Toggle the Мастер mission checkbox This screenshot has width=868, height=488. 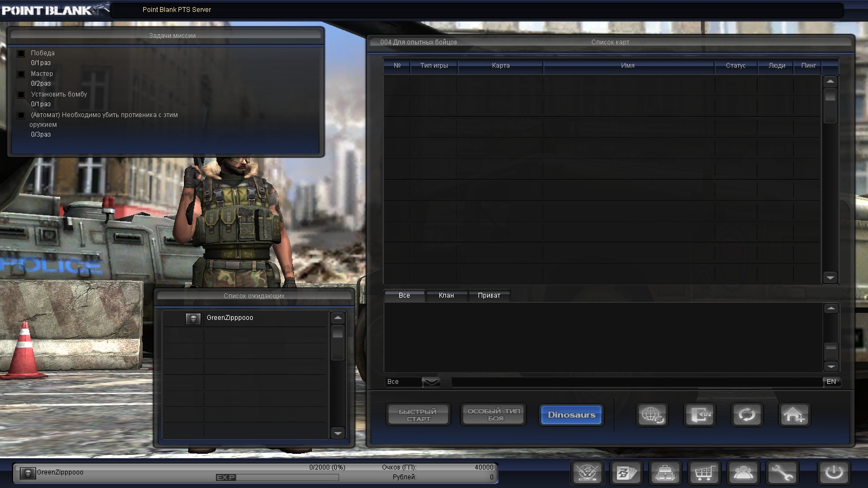click(x=21, y=74)
